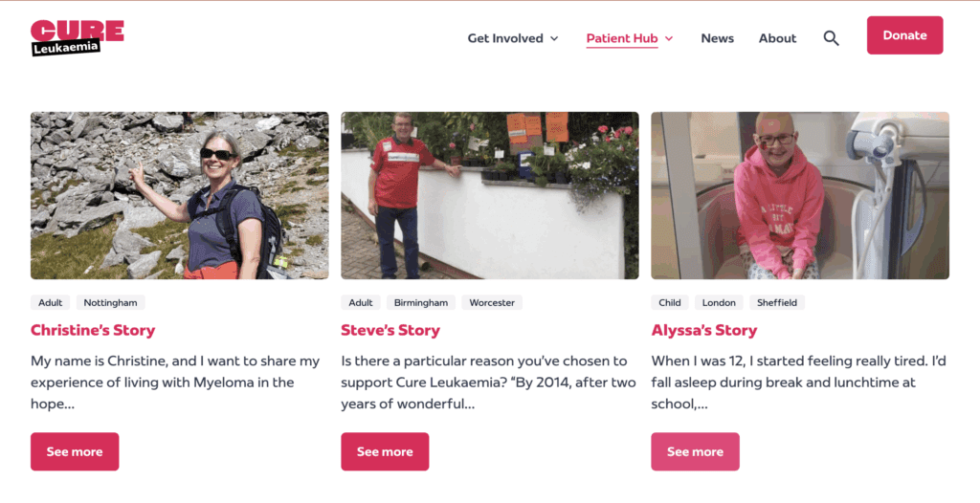Click the Steve's Story heading link

[390, 330]
